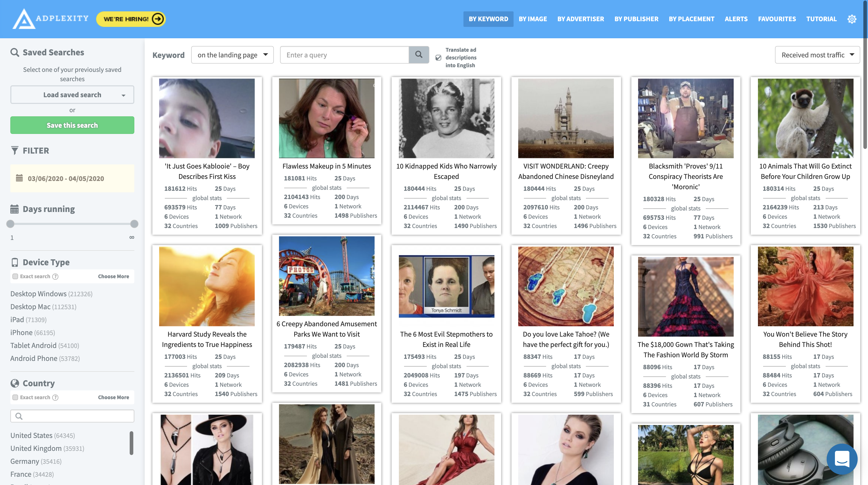
Task: Click the Device Type exact search help icon
Action: 56,276
